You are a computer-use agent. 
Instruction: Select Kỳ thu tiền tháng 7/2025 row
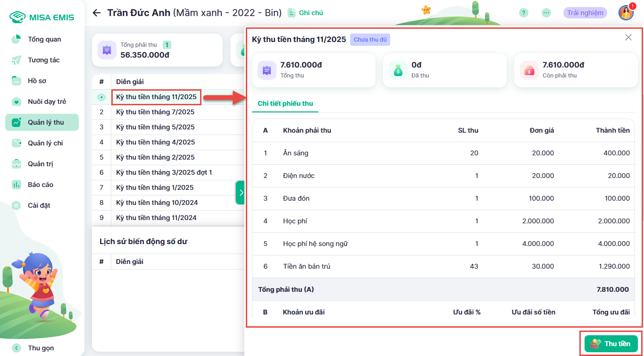click(155, 112)
